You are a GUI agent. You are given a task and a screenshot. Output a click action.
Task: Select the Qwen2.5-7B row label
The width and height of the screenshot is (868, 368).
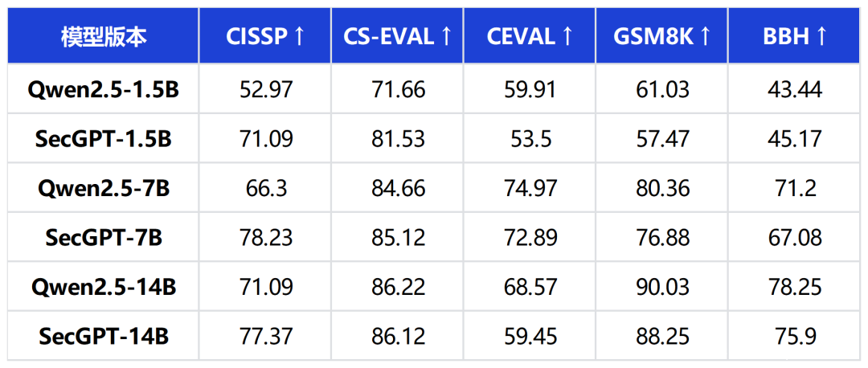pos(104,188)
